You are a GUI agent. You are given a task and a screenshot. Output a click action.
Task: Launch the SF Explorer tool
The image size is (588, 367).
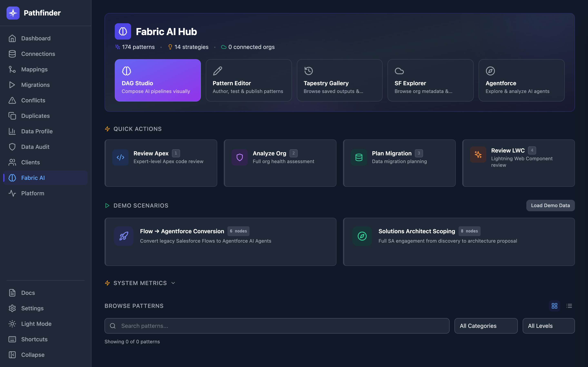[x=430, y=80]
